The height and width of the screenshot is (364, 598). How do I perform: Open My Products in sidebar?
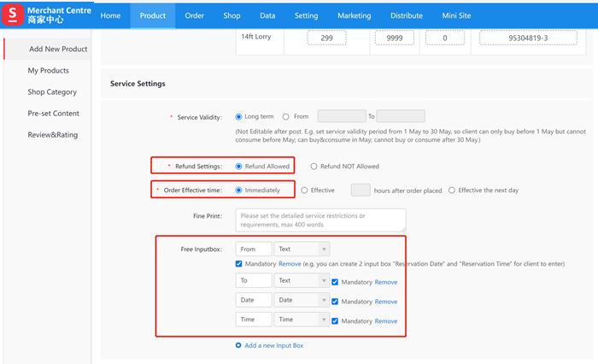pos(49,71)
